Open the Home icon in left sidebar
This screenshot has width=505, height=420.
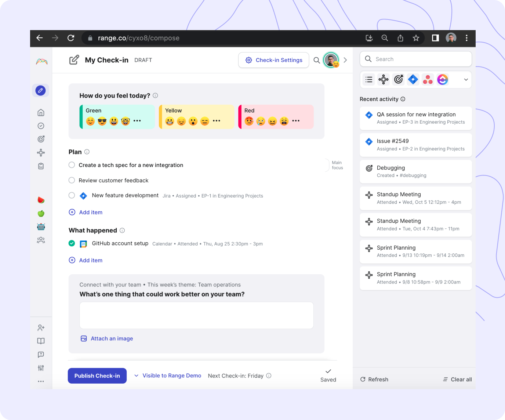click(41, 112)
